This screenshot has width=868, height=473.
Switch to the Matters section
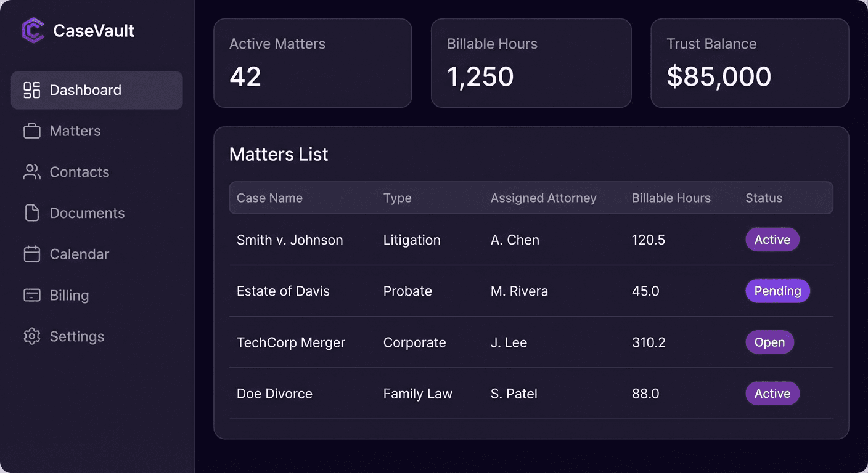tap(75, 131)
